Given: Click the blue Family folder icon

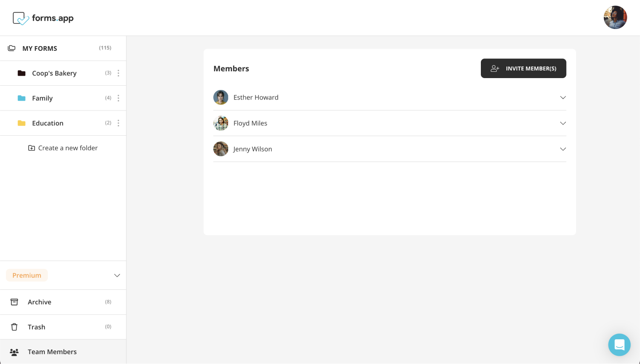Looking at the screenshot, I should coord(21,98).
